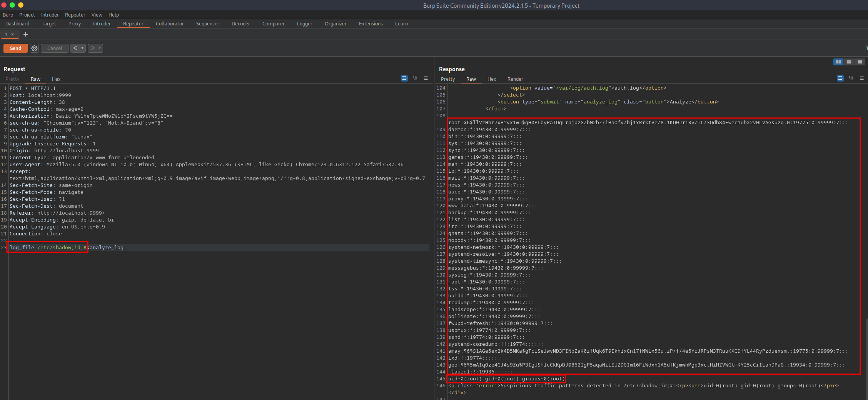Add a new Repeater tab

pos(25,34)
